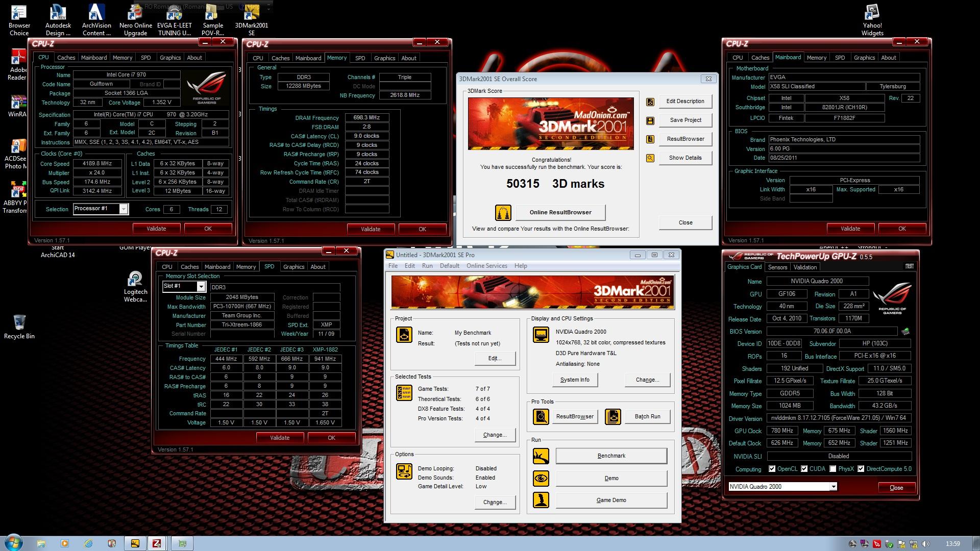Click the Game Demo button
980x551 pixels.
pyautogui.click(x=611, y=500)
